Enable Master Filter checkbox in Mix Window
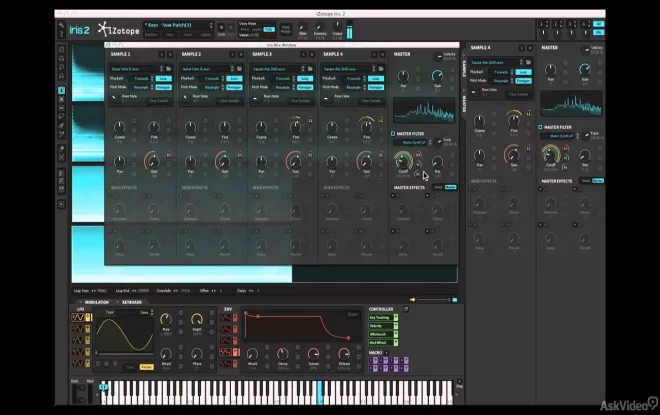 click(x=393, y=133)
